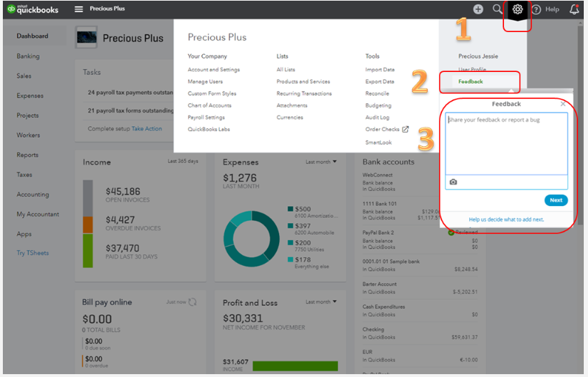This screenshot has height=377, width=588.
Task: Open Account and Settings
Action: (214, 69)
